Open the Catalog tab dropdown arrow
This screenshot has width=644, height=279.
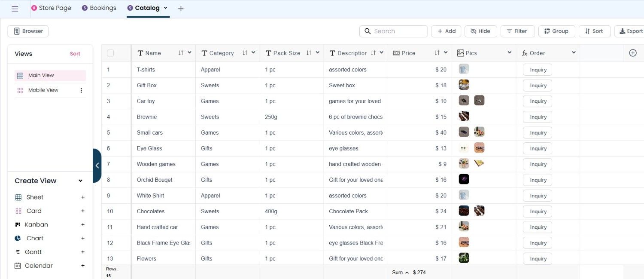165,8
